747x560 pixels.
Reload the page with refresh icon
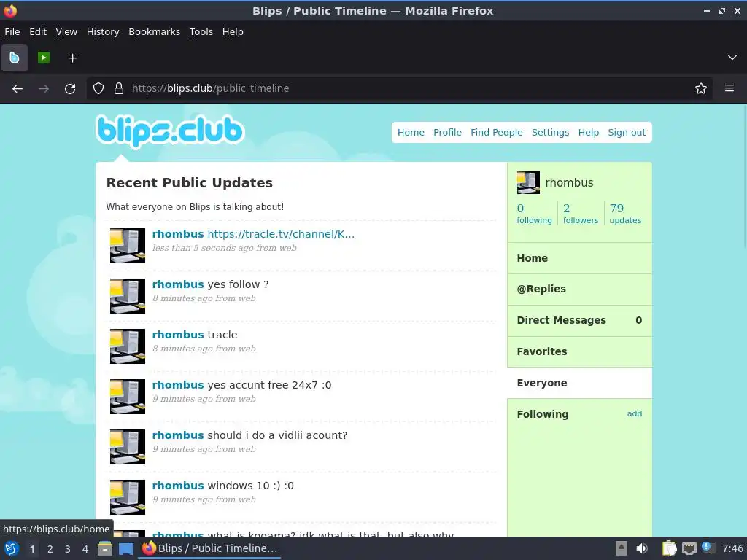coord(70,88)
